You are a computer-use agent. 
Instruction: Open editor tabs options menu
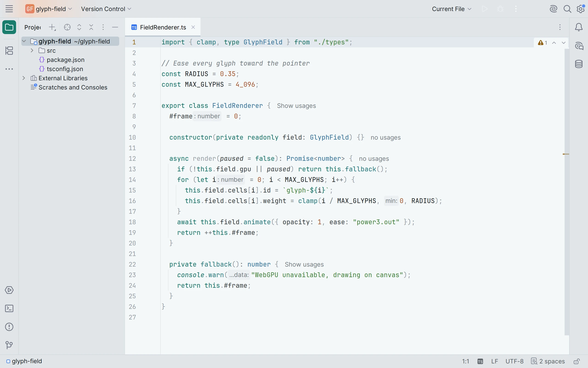(560, 27)
